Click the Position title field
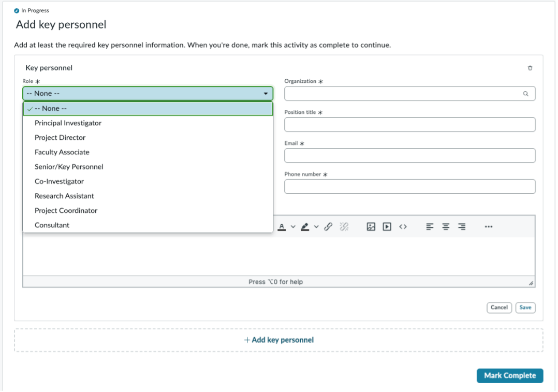 coord(409,125)
